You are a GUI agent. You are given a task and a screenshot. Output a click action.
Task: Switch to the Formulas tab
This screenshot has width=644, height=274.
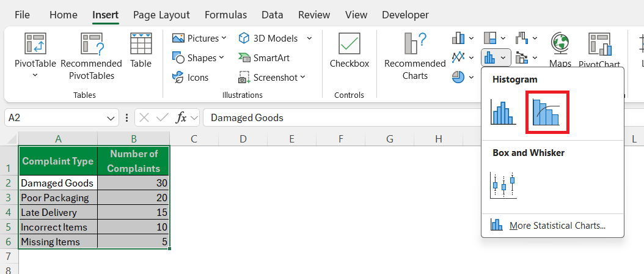[x=226, y=15]
